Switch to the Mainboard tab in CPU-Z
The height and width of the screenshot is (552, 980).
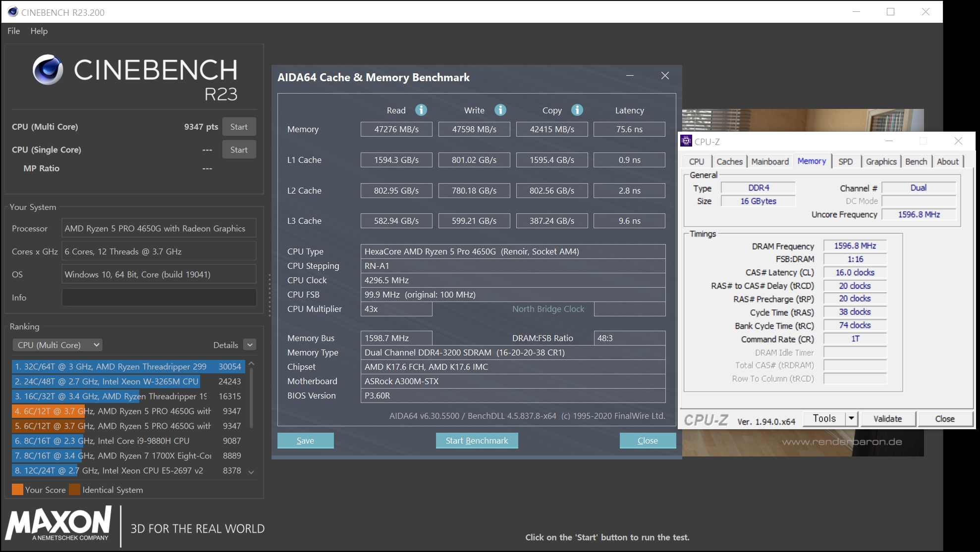(770, 161)
